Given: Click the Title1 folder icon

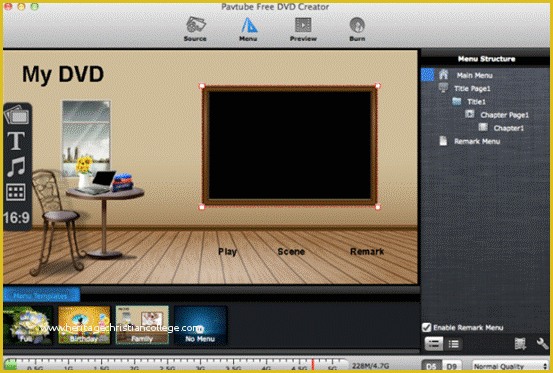Looking at the screenshot, I should click(457, 102).
